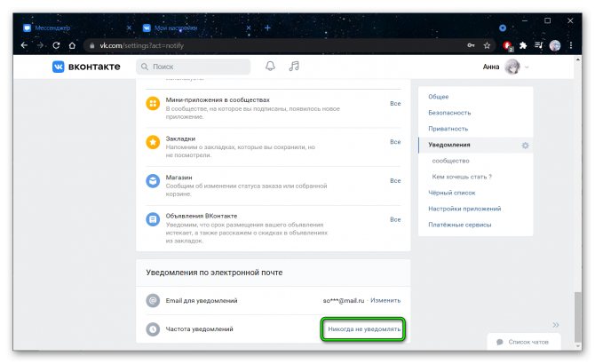Open the Список чатов button
Screen dimensions: 595x364
(x=524, y=342)
